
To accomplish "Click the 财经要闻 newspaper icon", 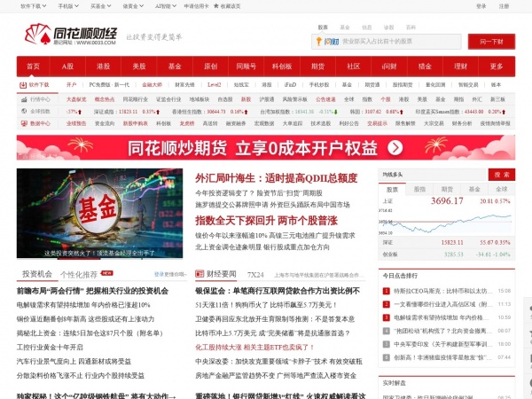I will tap(199, 274).
